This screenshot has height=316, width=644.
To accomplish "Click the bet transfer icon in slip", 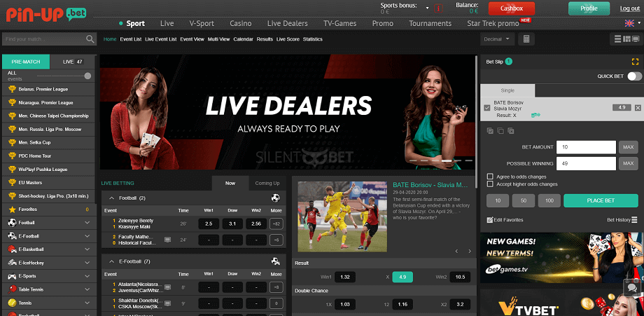I will (x=535, y=115).
